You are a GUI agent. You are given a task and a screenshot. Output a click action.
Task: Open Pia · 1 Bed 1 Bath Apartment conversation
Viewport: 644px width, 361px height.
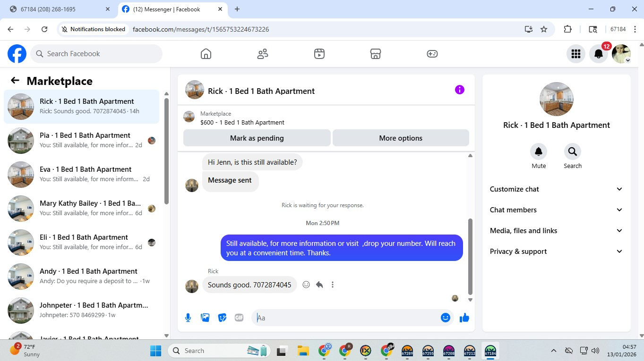[x=82, y=141]
